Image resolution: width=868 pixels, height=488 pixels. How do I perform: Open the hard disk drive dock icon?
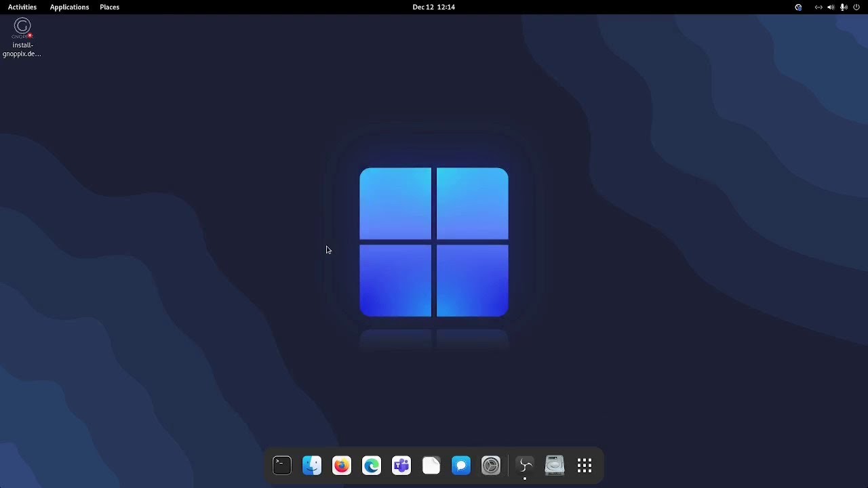(x=555, y=466)
